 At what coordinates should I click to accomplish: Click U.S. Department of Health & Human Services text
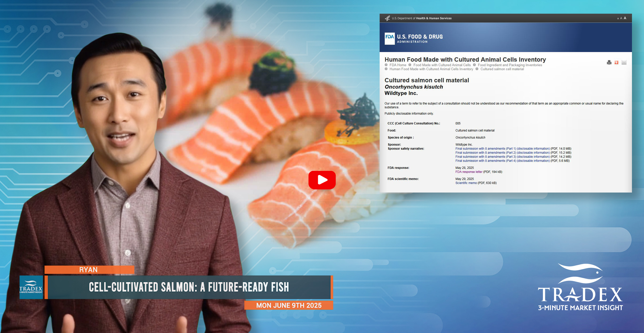pyautogui.click(x=422, y=18)
